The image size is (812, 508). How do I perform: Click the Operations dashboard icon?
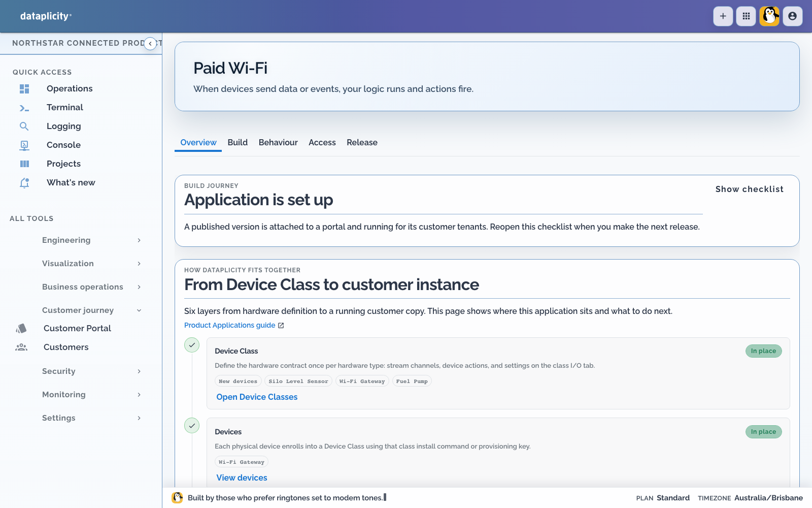(x=24, y=89)
